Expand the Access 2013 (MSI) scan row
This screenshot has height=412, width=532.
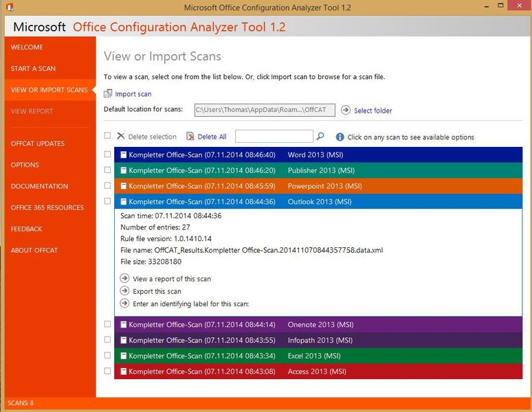tap(318, 371)
